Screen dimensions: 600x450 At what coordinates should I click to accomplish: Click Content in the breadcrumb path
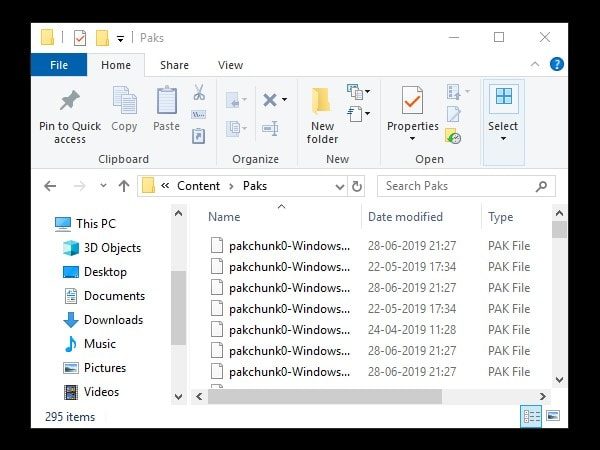(x=198, y=186)
